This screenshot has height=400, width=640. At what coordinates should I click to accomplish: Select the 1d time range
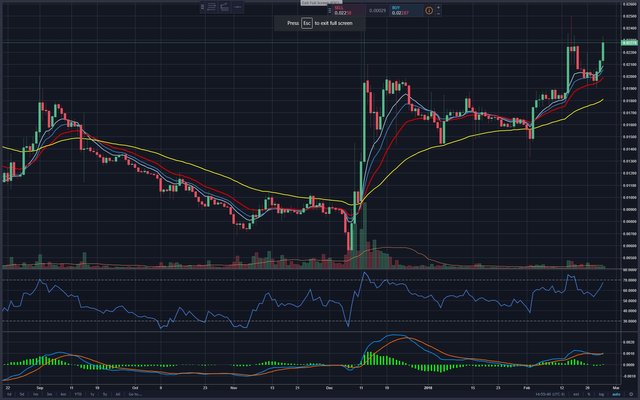[x=9, y=394]
